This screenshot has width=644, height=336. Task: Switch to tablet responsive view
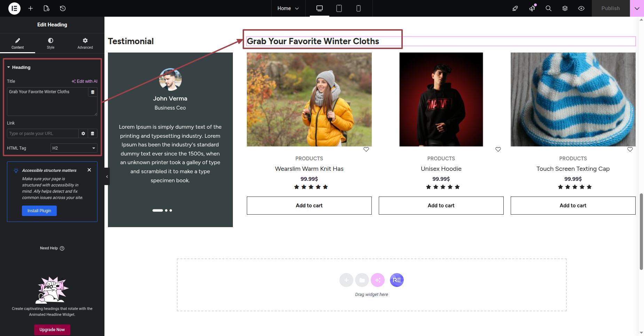tap(339, 8)
